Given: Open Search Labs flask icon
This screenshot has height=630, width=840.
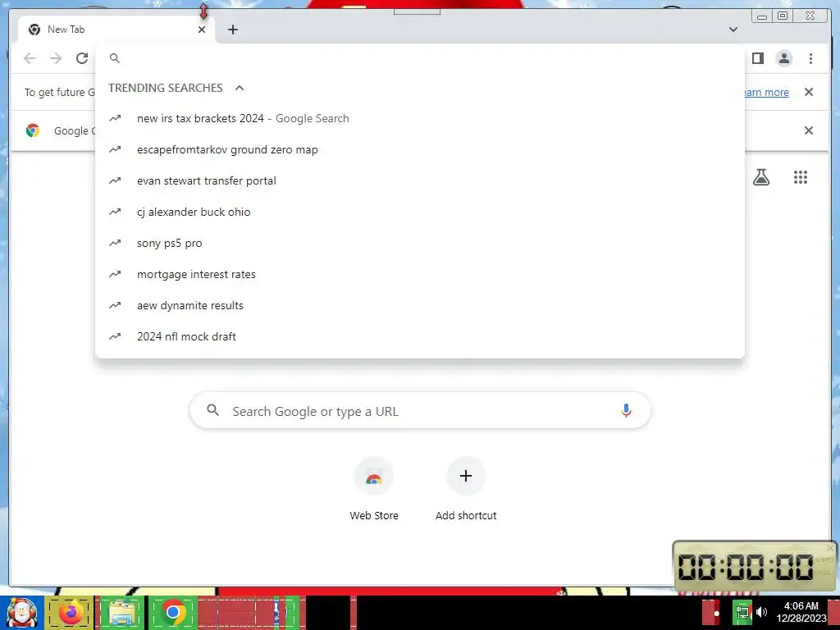Looking at the screenshot, I should click(x=761, y=177).
